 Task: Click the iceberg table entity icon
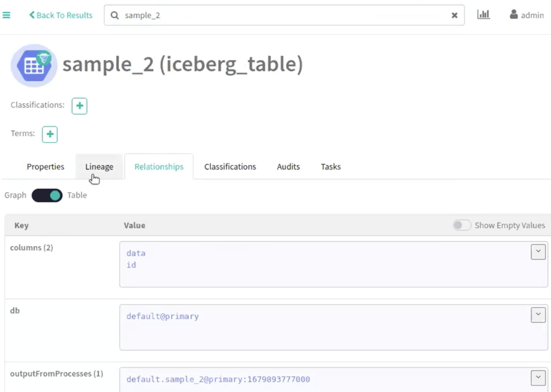click(x=34, y=65)
